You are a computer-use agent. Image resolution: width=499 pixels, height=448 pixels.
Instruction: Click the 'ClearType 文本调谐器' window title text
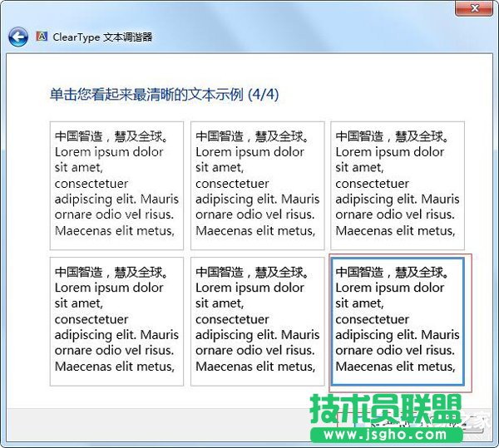coord(103,37)
